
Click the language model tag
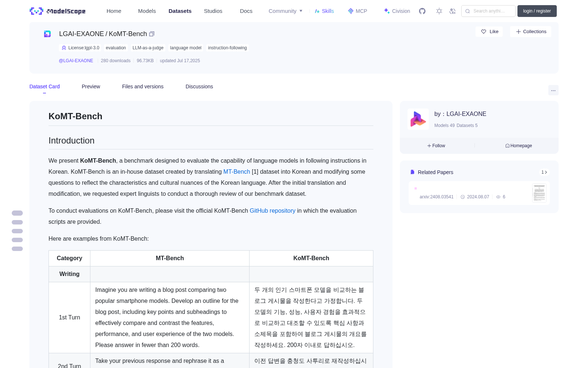point(186,48)
